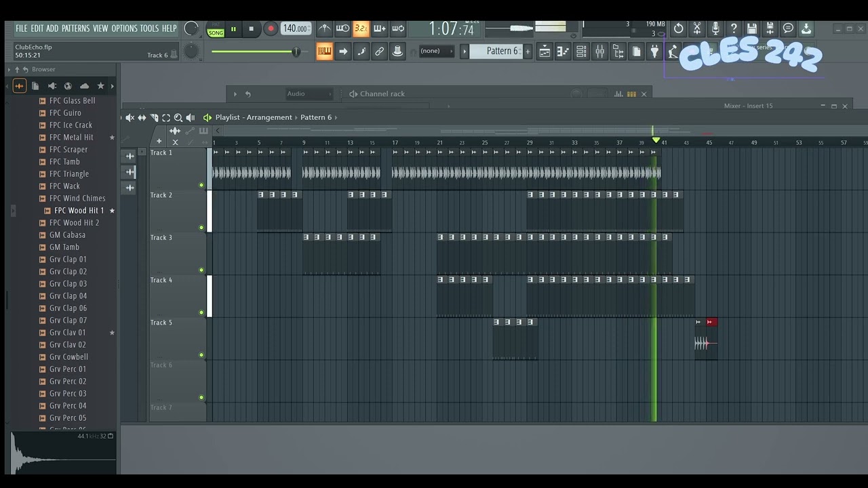Open the Piano roll toolbar icon
The image size is (868, 488).
(x=563, y=52)
